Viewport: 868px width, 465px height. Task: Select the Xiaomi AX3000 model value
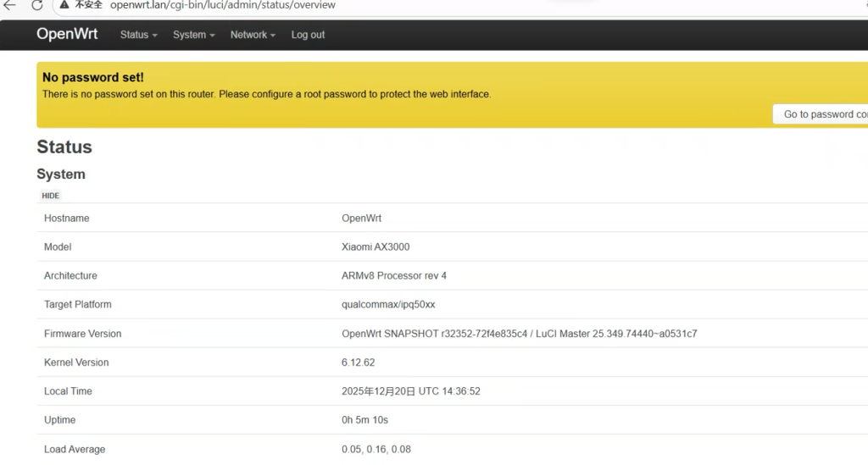(376, 247)
